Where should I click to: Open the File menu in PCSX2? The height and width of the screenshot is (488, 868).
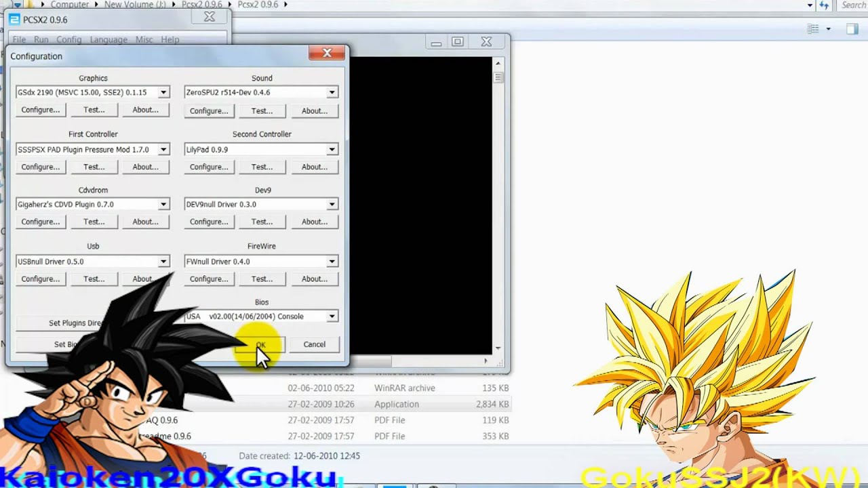click(x=19, y=39)
